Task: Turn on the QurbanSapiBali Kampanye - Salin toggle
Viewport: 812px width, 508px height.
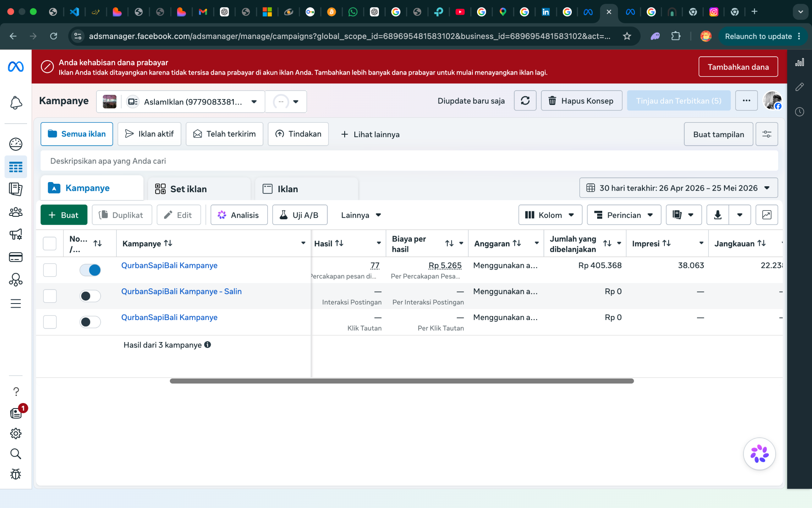Action: (90, 296)
